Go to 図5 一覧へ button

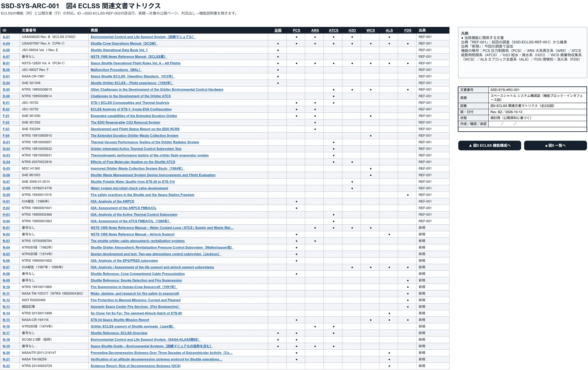click(555, 145)
